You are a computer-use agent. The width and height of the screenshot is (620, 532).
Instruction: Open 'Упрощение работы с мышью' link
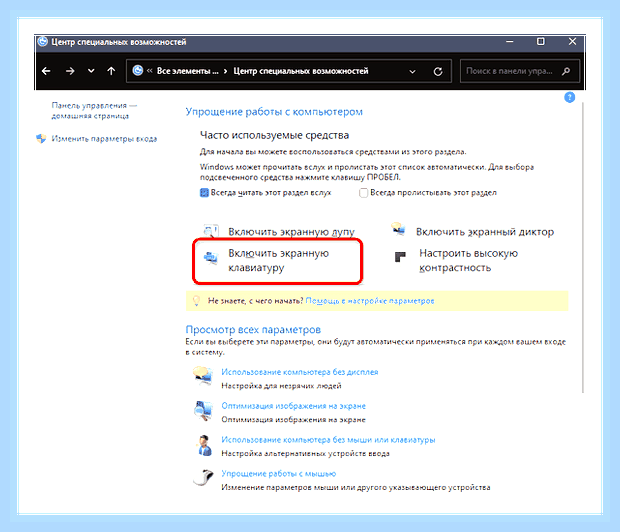click(x=279, y=474)
